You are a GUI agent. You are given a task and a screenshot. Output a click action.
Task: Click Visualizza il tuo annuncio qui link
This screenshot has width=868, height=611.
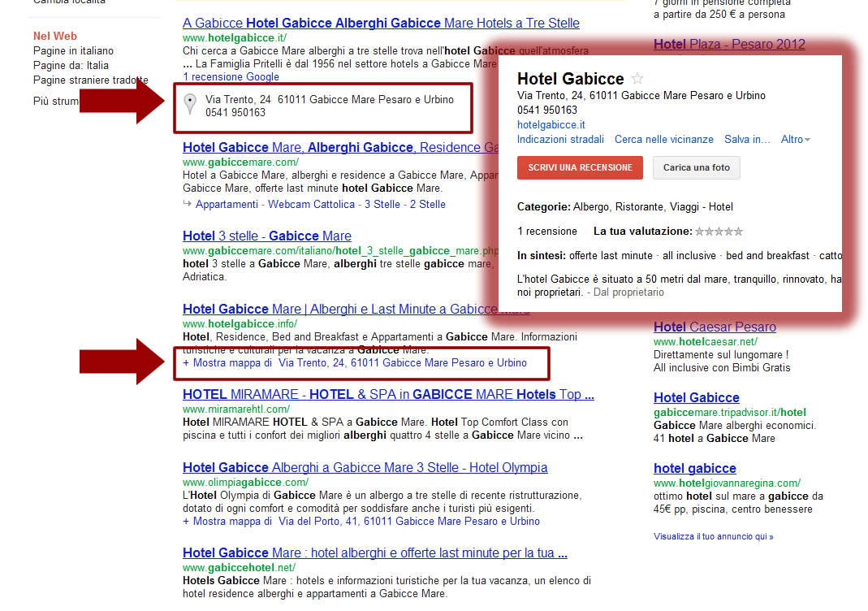pos(713,537)
